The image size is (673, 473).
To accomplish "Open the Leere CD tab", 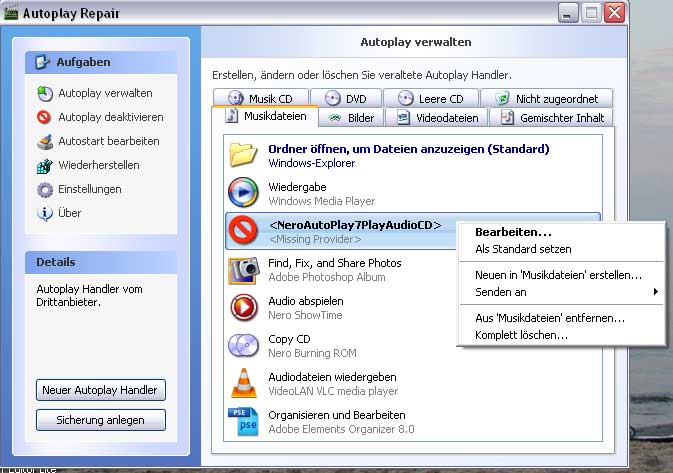I will [431, 98].
